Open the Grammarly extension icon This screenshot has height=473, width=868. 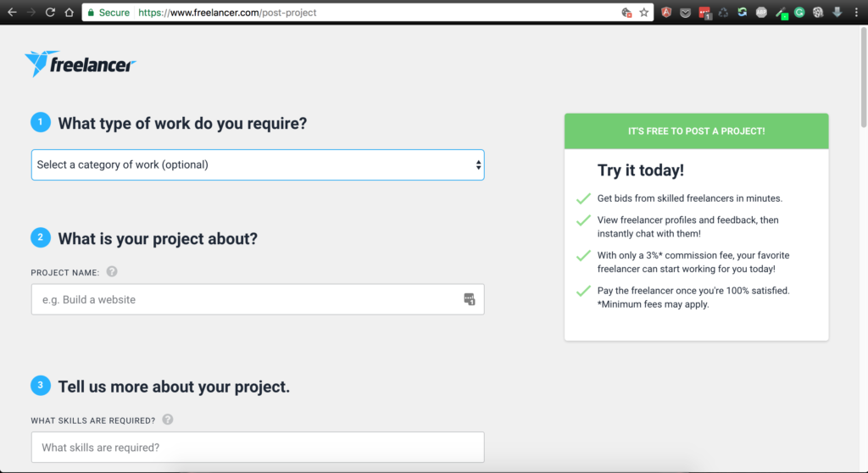pyautogui.click(x=798, y=13)
